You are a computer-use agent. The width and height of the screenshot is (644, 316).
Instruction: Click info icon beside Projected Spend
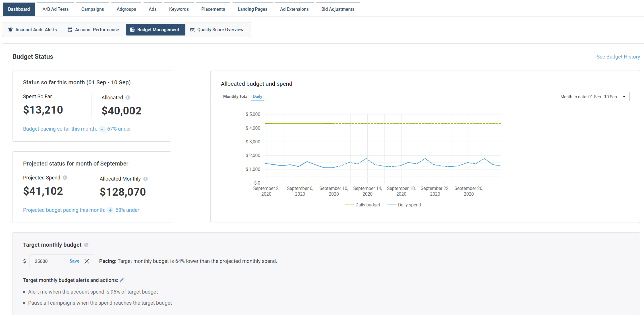click(65, 178)
